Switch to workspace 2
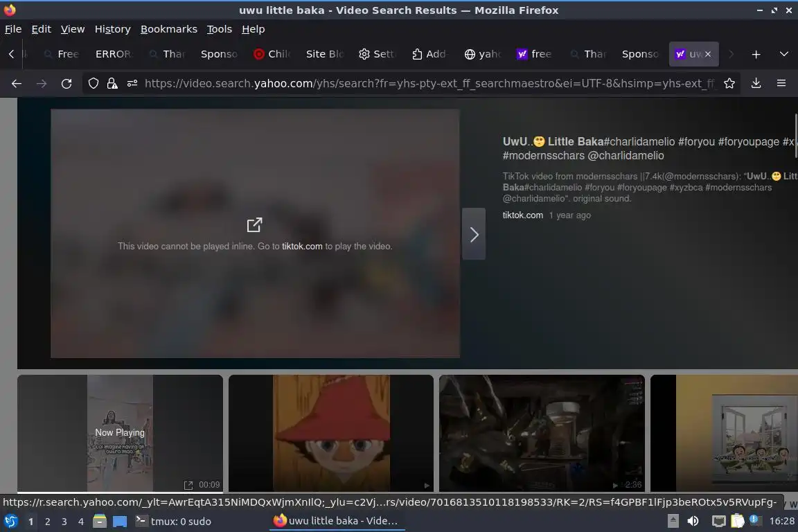The width and height of the screenshot is (798, 532). pyautogui.click(x=47, y=522)
